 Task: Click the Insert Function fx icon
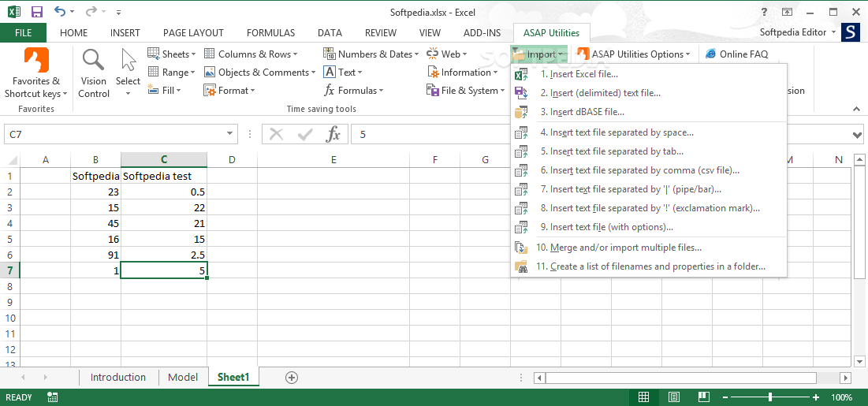tap(333, 134)
